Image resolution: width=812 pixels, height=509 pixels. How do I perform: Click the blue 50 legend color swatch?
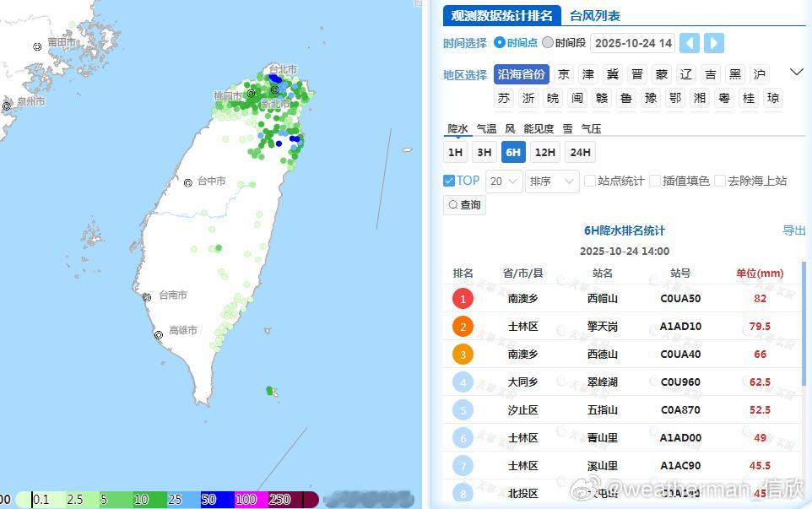(x=217, y=500)
